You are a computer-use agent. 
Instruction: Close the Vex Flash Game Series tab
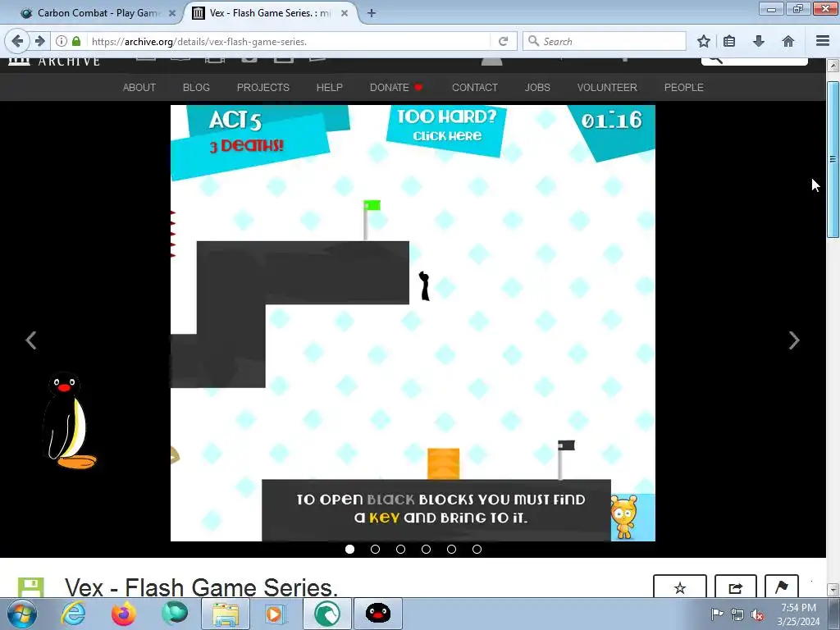point(345,13)
